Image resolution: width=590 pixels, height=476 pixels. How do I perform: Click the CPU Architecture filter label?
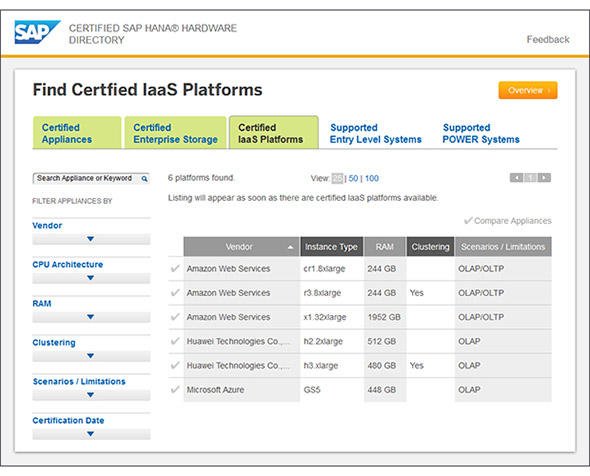click(68, 265)
